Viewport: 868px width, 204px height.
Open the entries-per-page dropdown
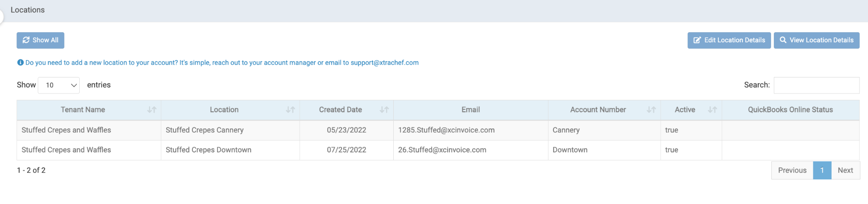[x=59, y=85]
